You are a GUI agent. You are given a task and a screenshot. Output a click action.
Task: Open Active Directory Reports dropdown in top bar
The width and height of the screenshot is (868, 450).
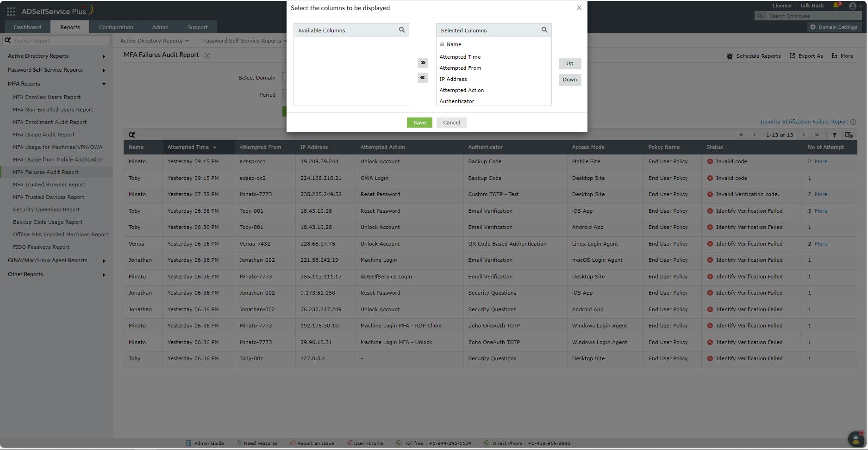(x=154, y=41)
